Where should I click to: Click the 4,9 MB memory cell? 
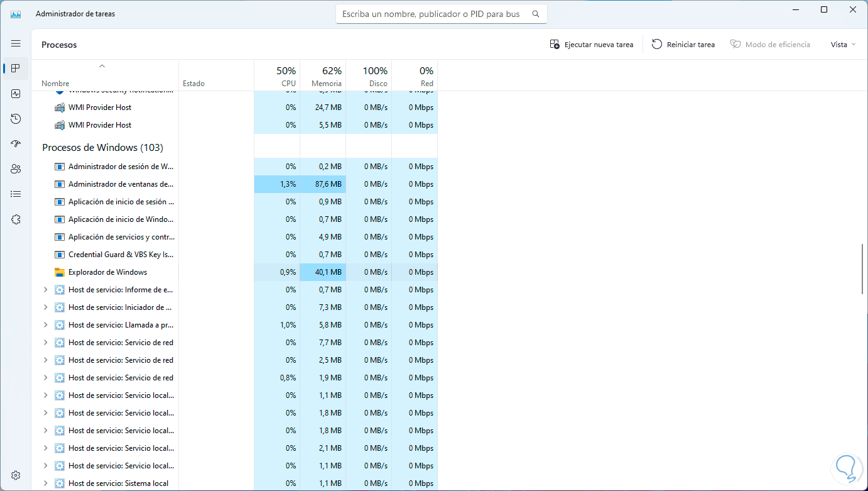[323, 237]
